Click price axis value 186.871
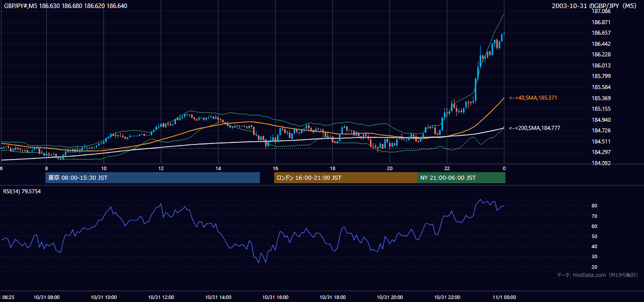The height and width of the screenshot is (302, 644). 602,22
